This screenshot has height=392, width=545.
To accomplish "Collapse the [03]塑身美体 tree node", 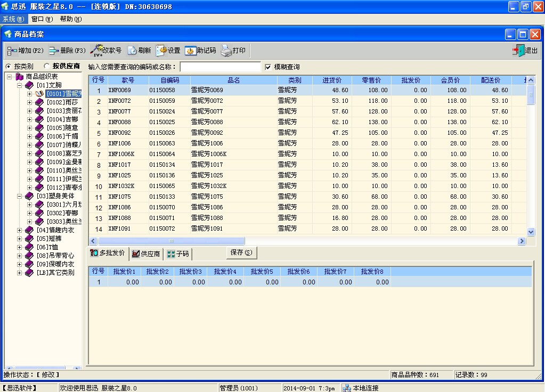I will point(20,196).
